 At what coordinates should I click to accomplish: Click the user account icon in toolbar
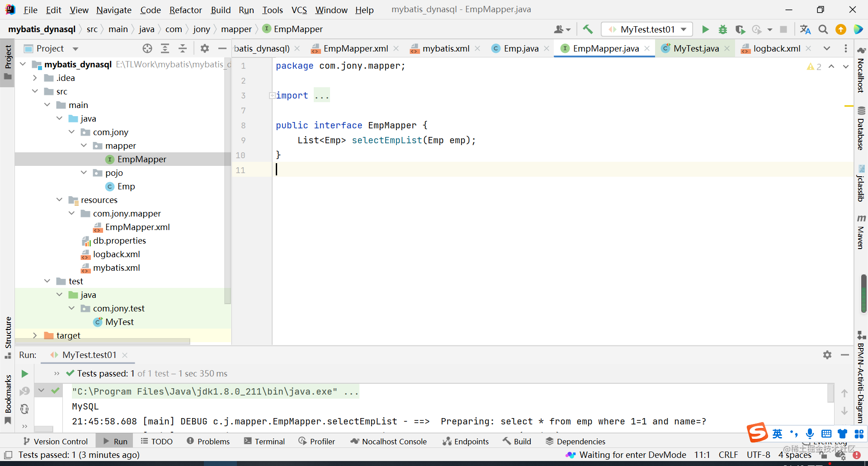tap(562, 29)
